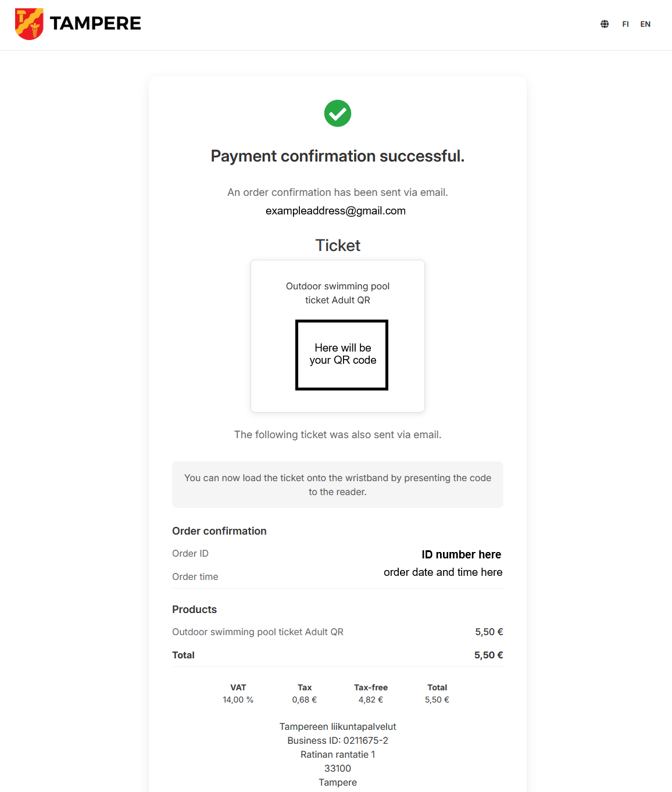
Task: Switch language to EN
Action: 645,24
